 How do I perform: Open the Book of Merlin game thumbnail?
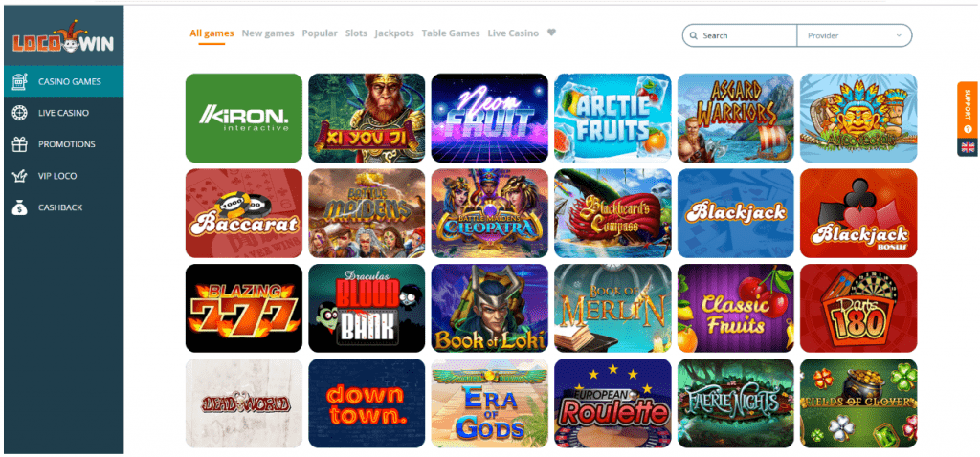coord(612,308)
